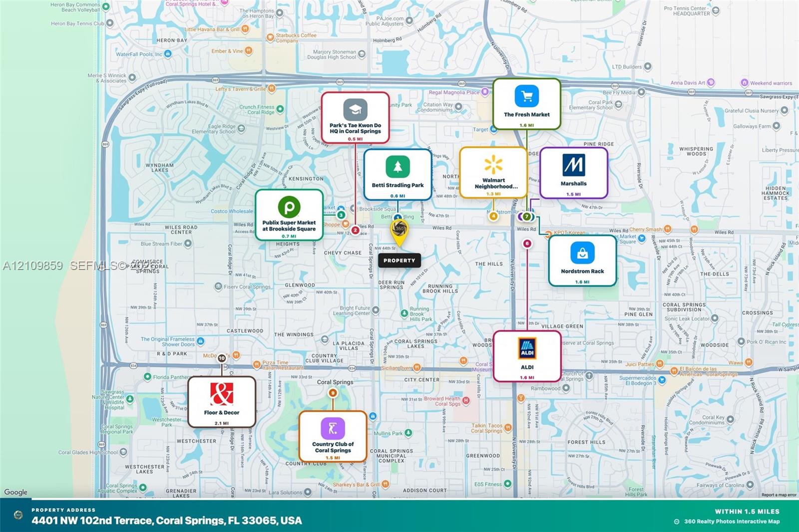Click the property address text in footer
Screen dimensions: 799x532
tap(167, 521)
